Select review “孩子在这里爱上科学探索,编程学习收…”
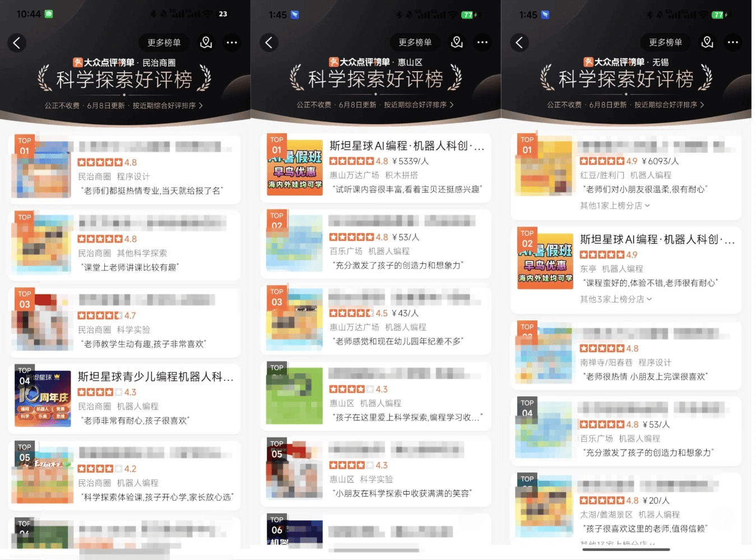756x560 pixels. tap(407, 418)
